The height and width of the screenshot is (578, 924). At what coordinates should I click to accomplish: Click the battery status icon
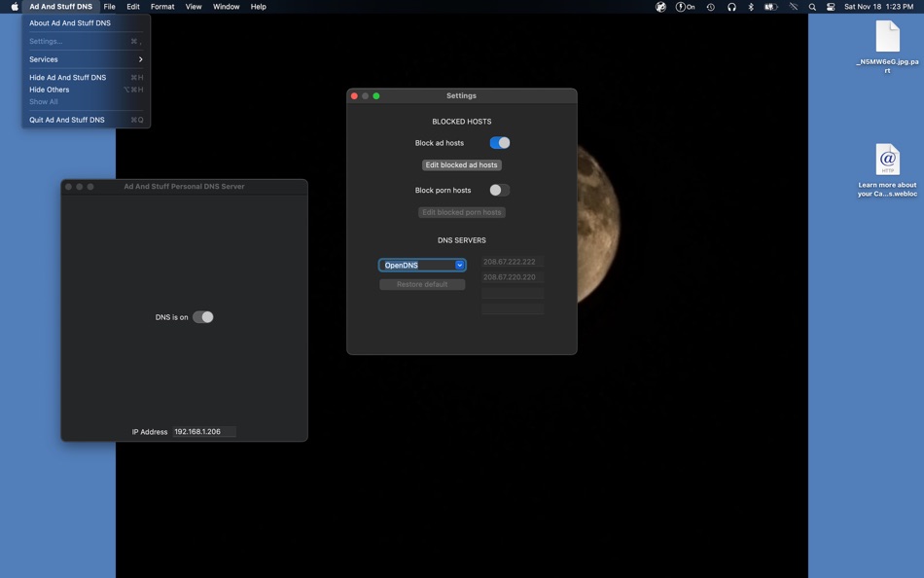tap(771, 7)
